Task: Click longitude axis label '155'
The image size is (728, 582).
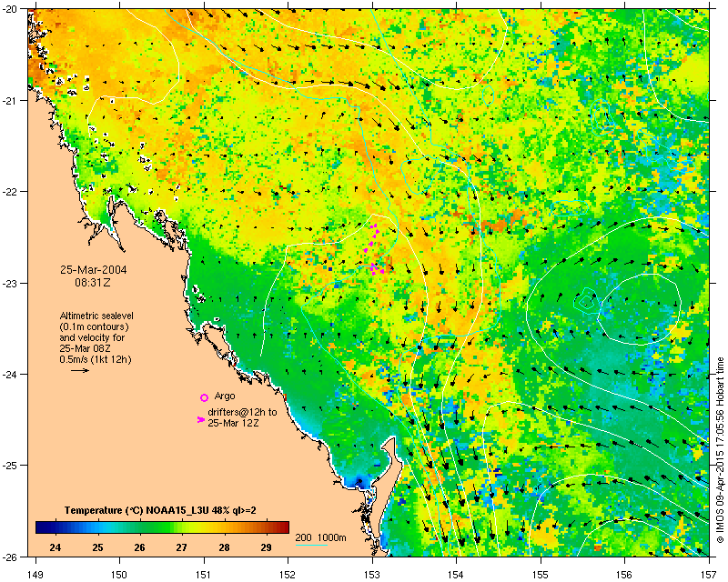Action: click(x=541, y=575)
